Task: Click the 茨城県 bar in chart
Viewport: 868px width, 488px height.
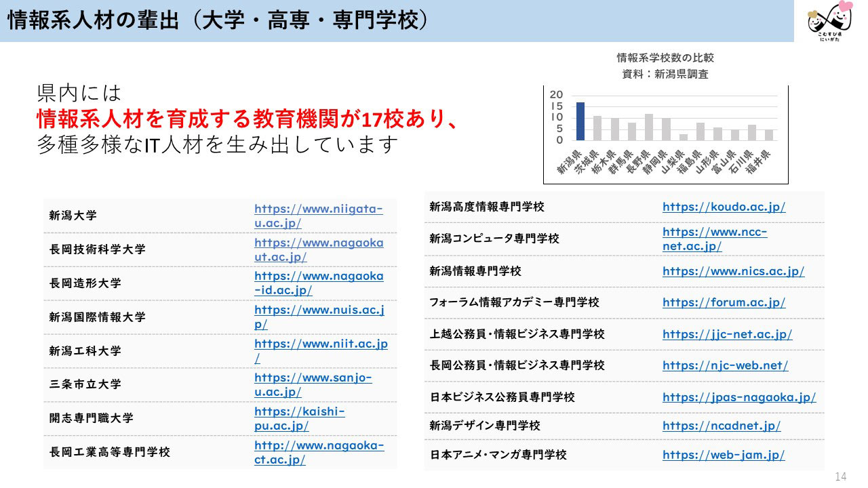Action: pyautogui.click(x=597, y=128)
